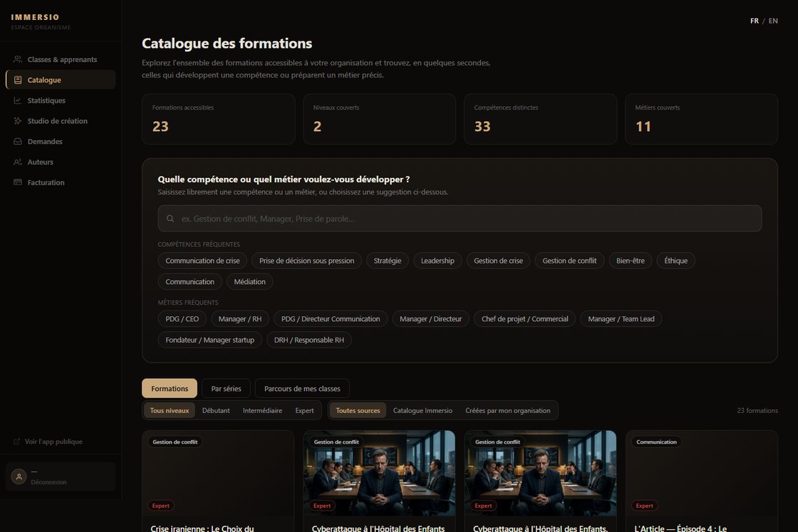Pick PDG / Directeur Communication chip

(x=331, y=319)
